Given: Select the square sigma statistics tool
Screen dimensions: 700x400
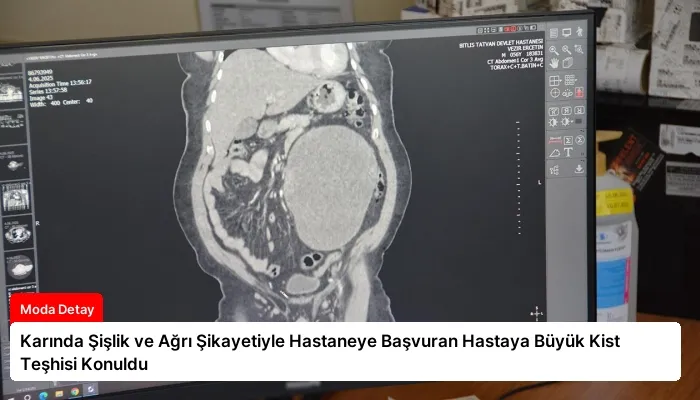Looking at the screenshot, I should tap(568, 141).
